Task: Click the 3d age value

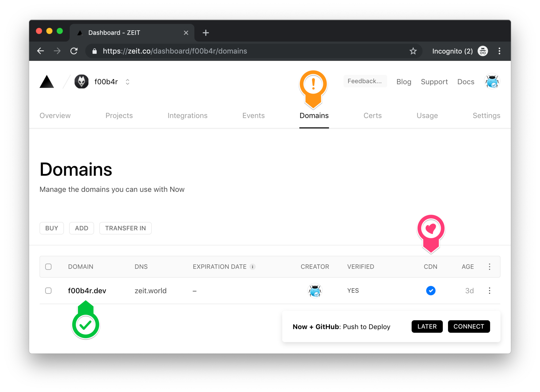Action: [x=469, y=291]
